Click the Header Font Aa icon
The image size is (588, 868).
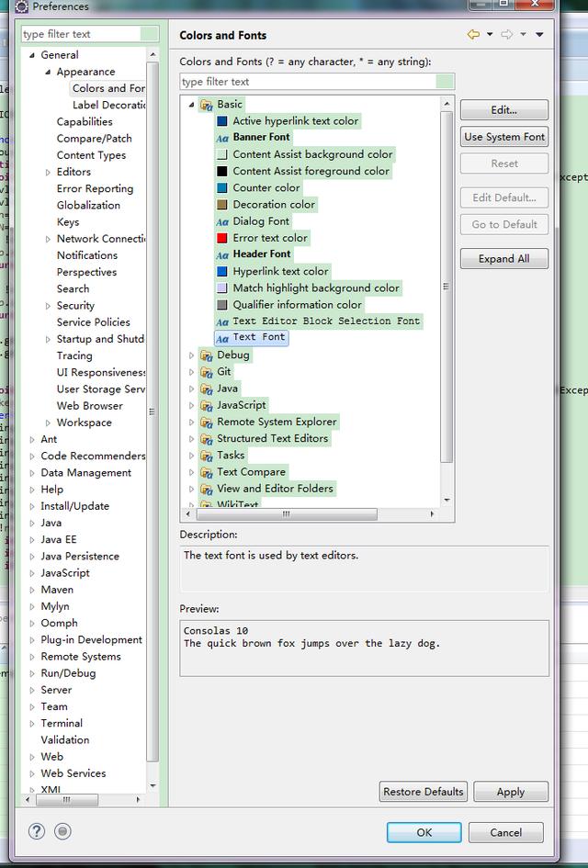[x=222, y=254]
